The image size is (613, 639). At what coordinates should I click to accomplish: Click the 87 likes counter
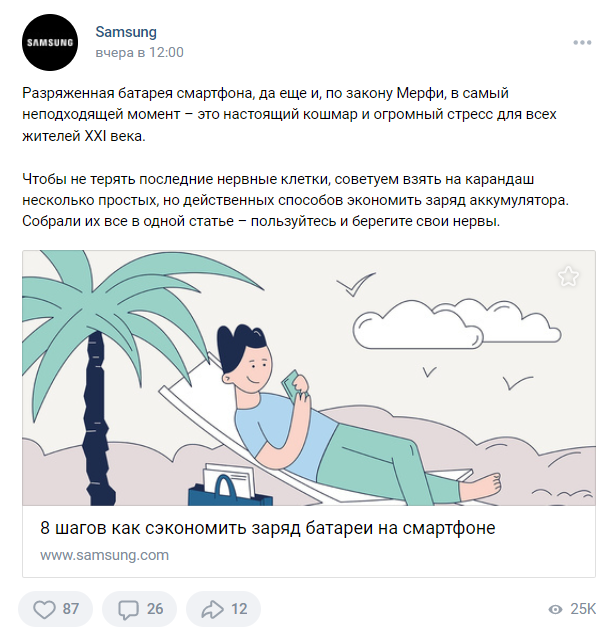[71, 609]
